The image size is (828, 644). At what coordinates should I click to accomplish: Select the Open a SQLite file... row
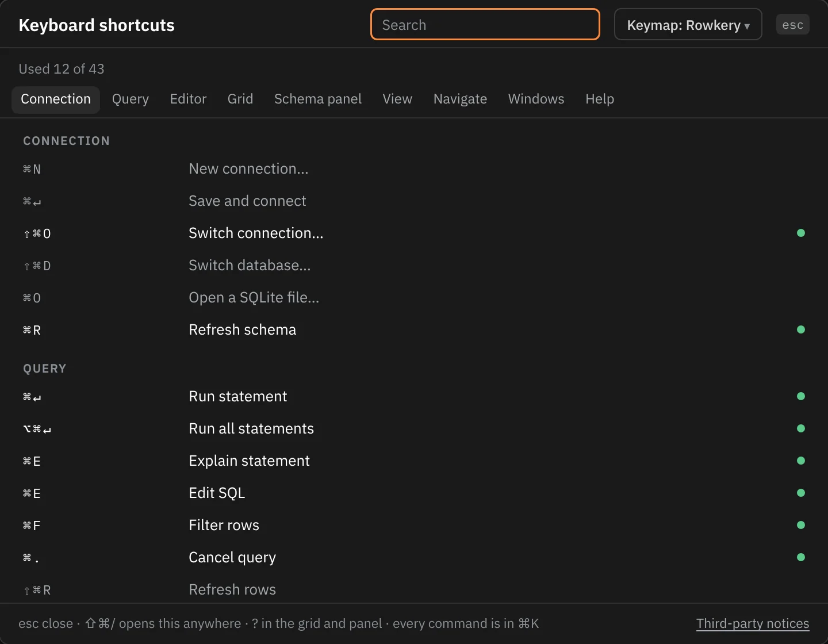[x=414, y=298]
